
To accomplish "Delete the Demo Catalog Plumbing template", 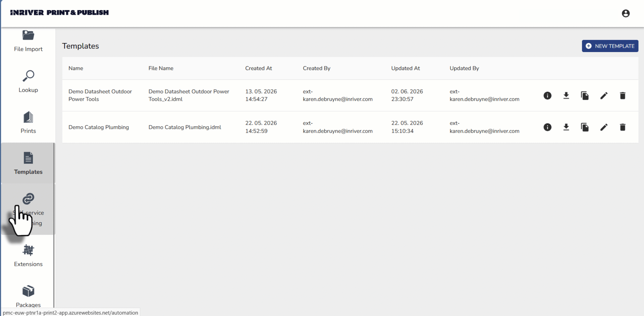I will [623, 127].
